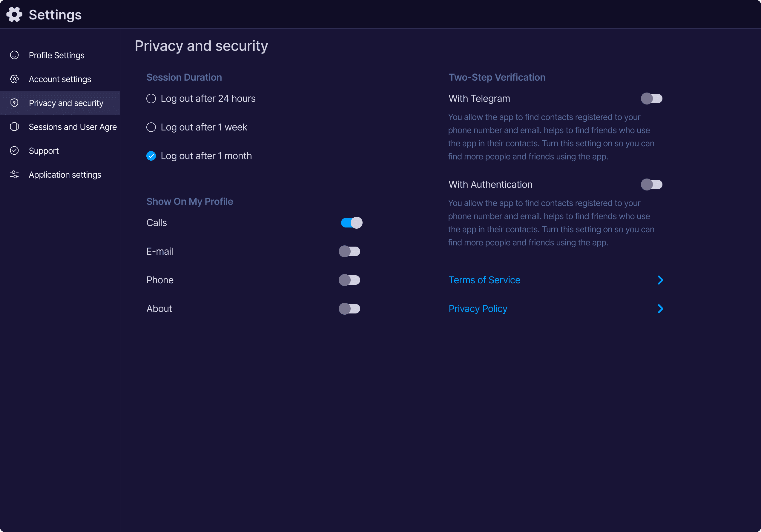
Task: Open the Terms of Service link
Action: point(484,280)
